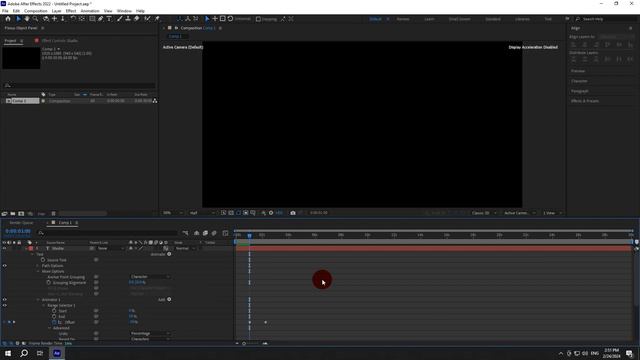Toggle End property stopwatch
The height and width of the screenshot is (360, 640).
tap(54, 316)
